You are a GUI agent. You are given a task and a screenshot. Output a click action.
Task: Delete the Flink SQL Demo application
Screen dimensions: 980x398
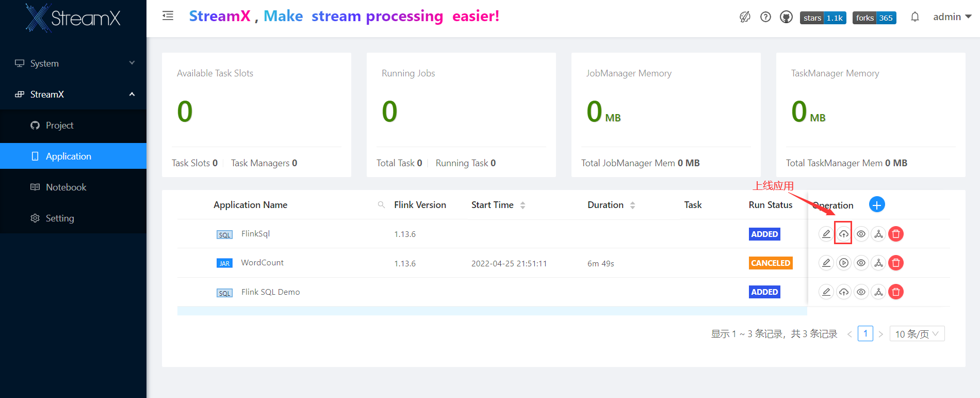pos(896,292)
